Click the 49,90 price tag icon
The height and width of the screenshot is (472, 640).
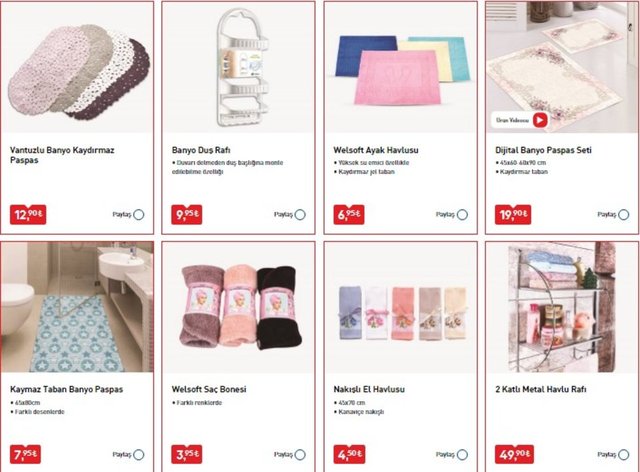(514, 454)
